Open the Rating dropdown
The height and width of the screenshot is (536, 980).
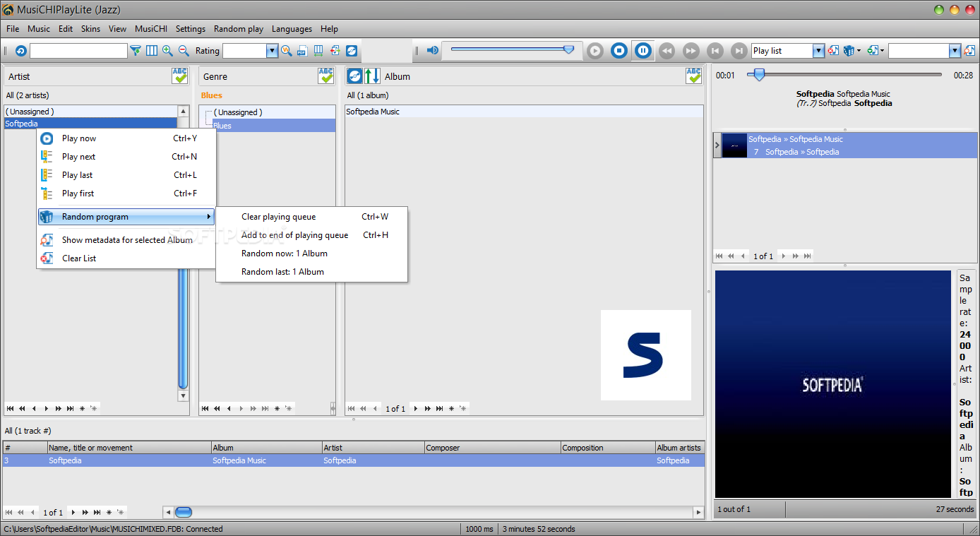pyautogui.click(x=272, y=51)
